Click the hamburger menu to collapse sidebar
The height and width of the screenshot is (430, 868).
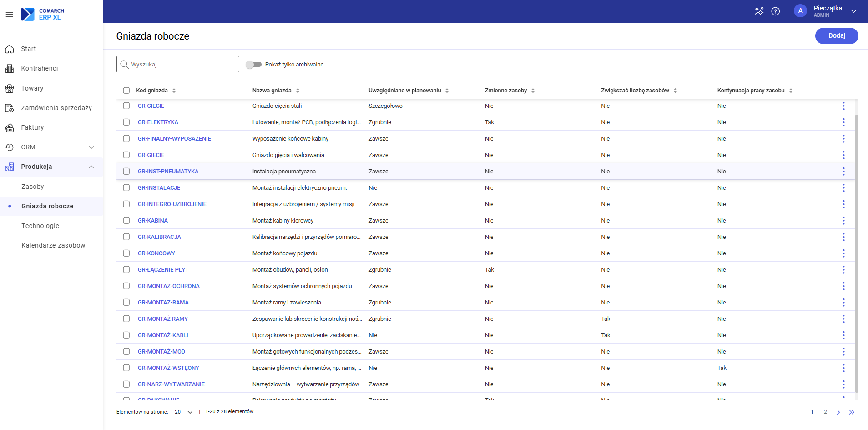coord(9,15)
